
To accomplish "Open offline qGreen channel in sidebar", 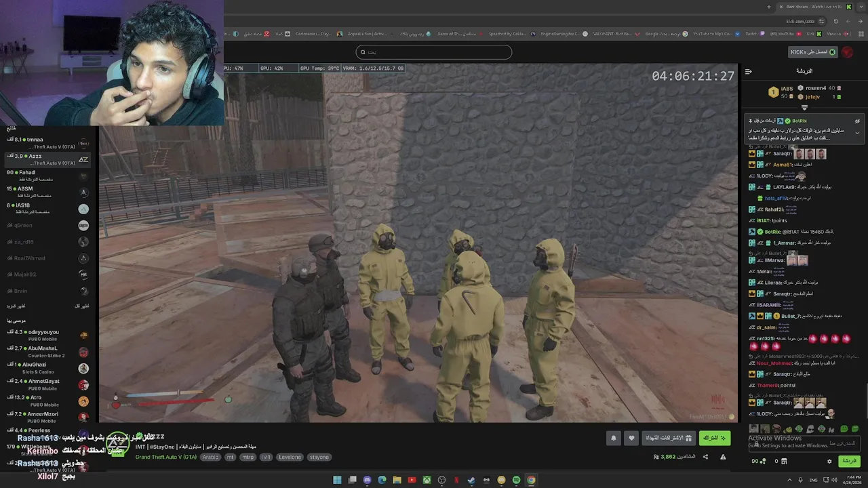I will coord(47,225).
